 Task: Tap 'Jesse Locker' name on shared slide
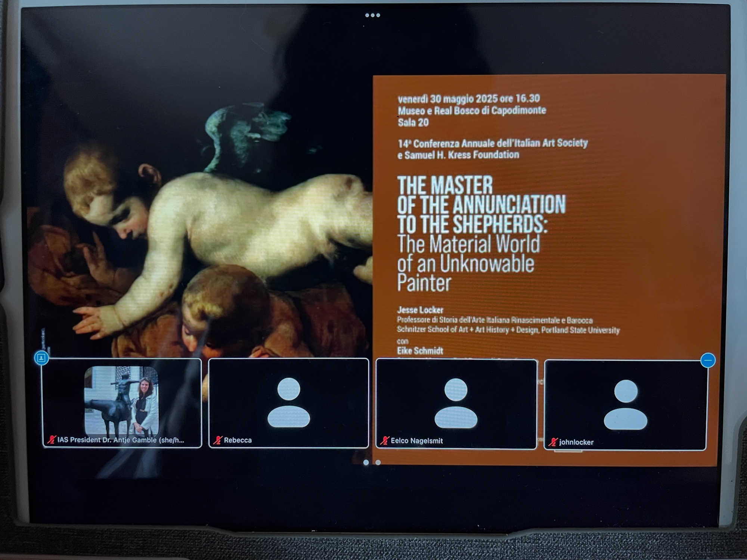click(420, 310)
